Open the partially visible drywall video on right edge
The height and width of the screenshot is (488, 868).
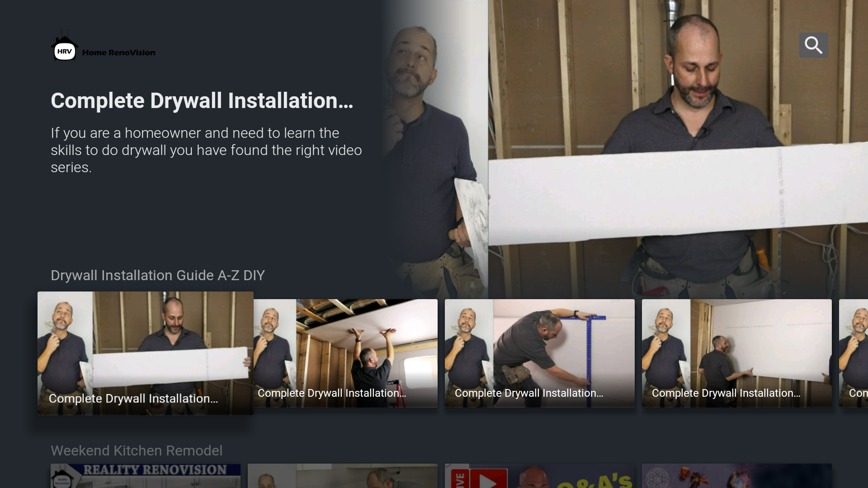click(x=854, y=353)
